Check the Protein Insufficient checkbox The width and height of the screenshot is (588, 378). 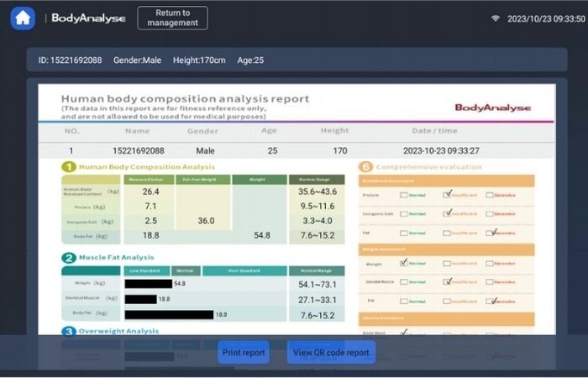point(448,194)
